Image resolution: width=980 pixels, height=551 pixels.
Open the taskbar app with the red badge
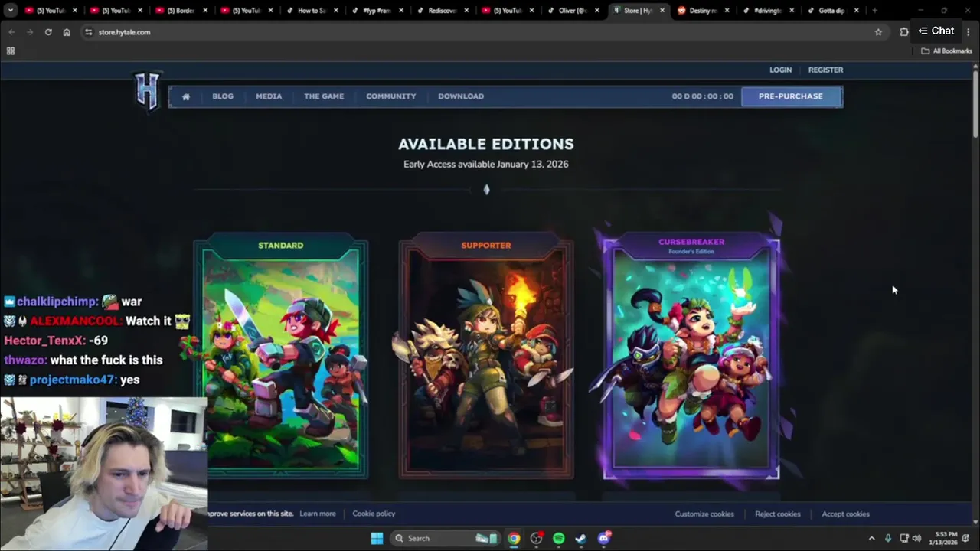point(537,538)
